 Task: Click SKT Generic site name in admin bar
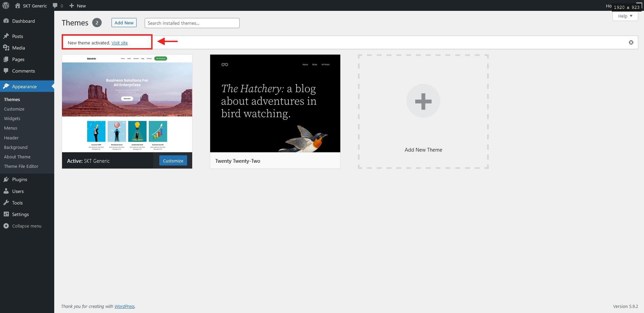coord(35,6)
